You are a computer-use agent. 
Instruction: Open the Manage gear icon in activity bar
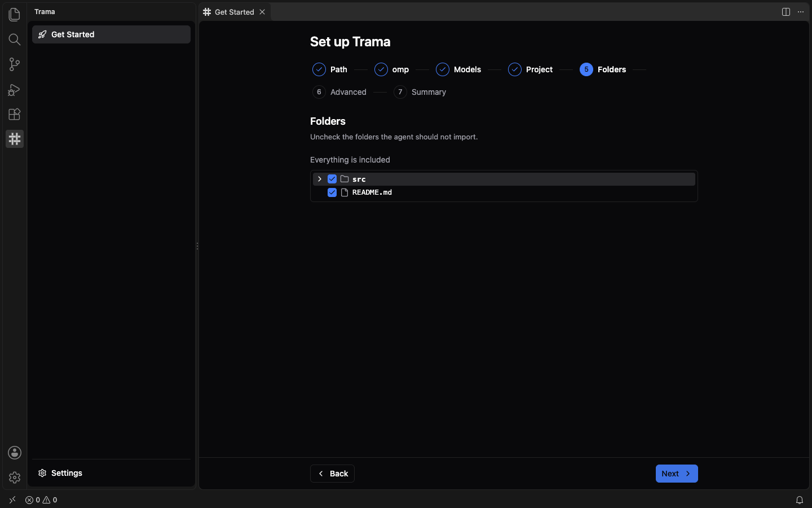click(x=15, y=478)
